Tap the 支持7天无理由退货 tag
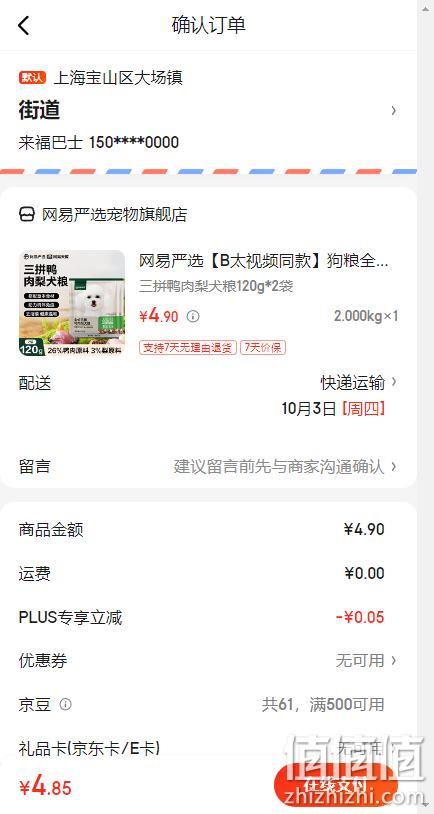 tap(188, 347)
